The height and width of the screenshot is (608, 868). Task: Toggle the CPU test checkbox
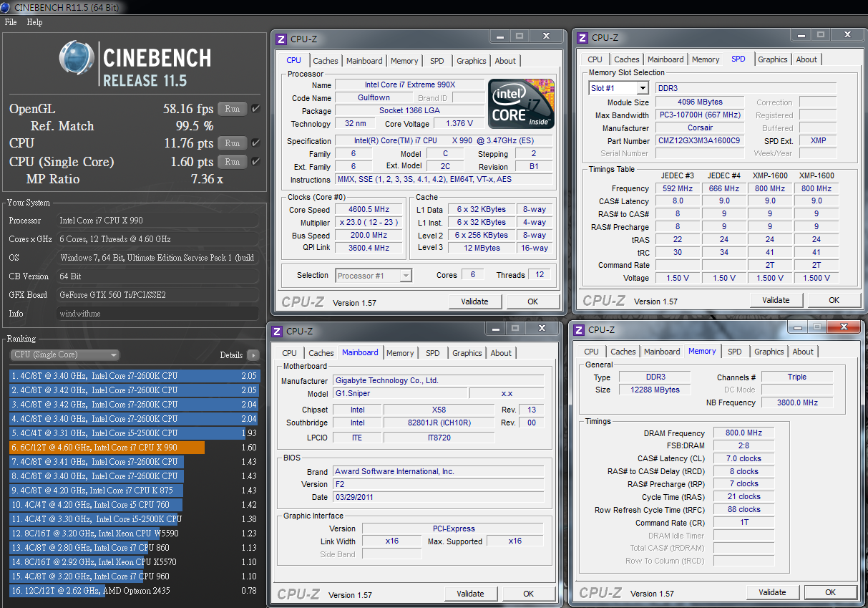click(x=255, y=143)
